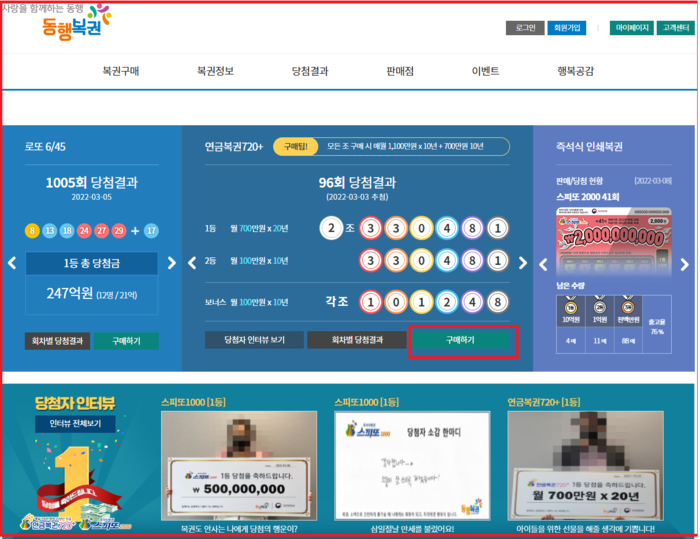Click the 연금복권720+ 회차별 당첨결과 button
Viewport: 700px width, 539px height.
pos(357,340)
